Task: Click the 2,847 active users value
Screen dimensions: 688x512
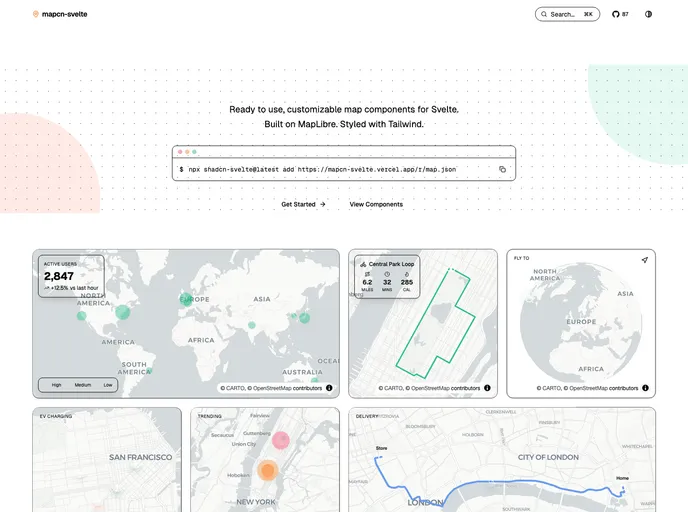Action: [59, 276]
